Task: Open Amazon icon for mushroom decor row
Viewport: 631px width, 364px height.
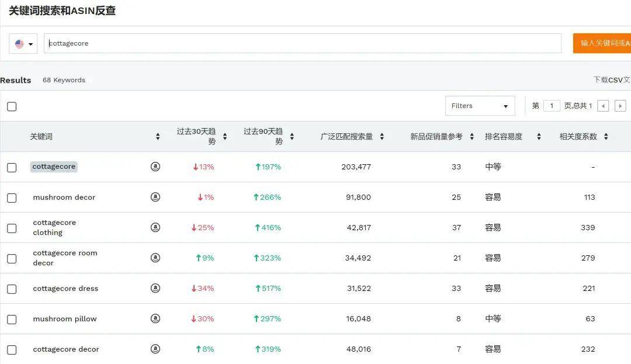Action: coord(155,197)
